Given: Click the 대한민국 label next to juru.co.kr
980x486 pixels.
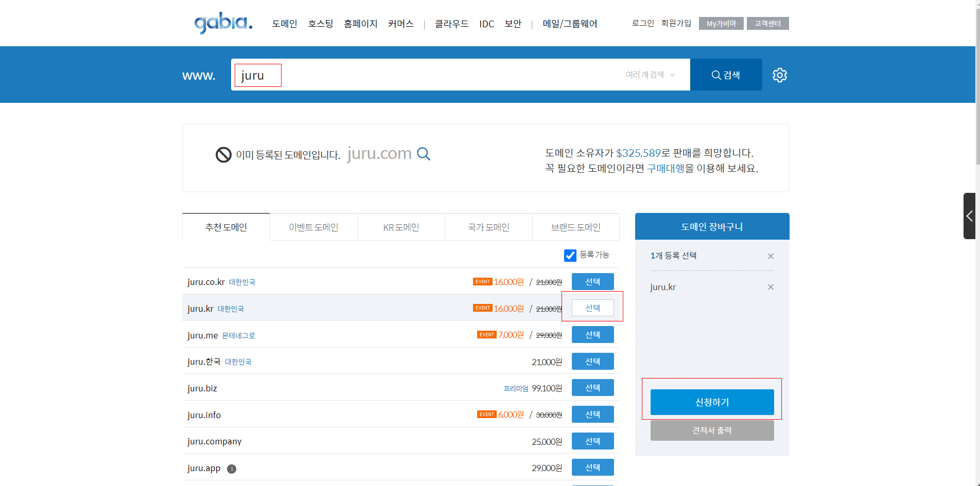Looking at the screenshot, I should (242, 282).
